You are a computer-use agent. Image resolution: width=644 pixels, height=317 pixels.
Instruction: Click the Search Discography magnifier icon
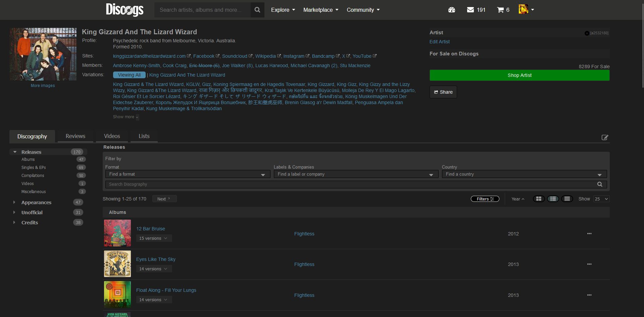click(600, 184)
